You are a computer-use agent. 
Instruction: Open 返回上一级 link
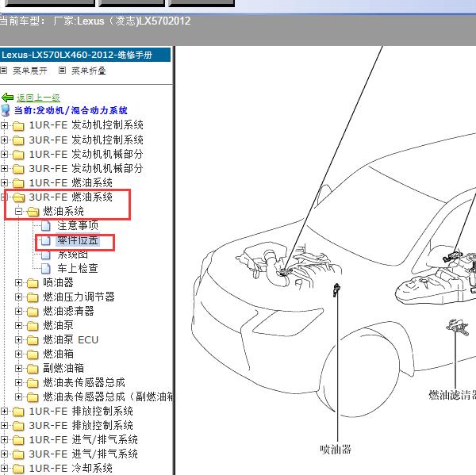(38, 98)
